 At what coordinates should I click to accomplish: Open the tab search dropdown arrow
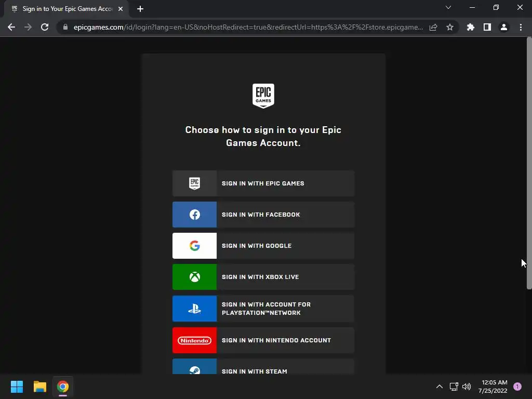[x=448, y=7]
